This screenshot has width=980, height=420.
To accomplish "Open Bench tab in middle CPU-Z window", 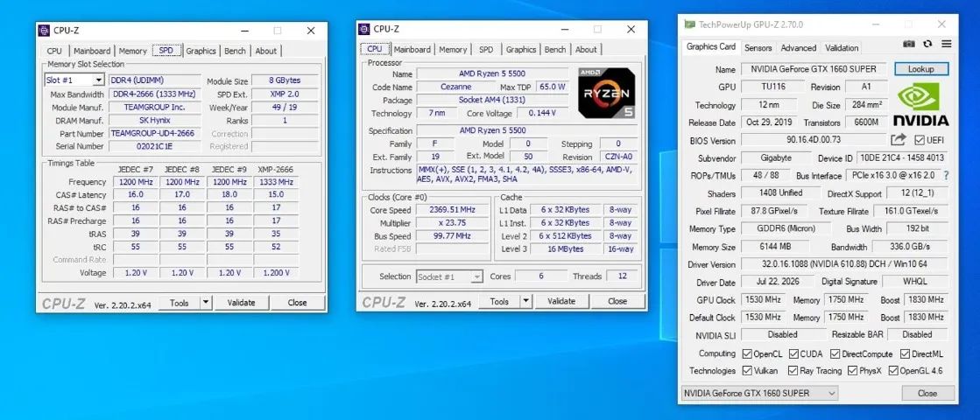I will pyautogui.click(x=555, y=49).
